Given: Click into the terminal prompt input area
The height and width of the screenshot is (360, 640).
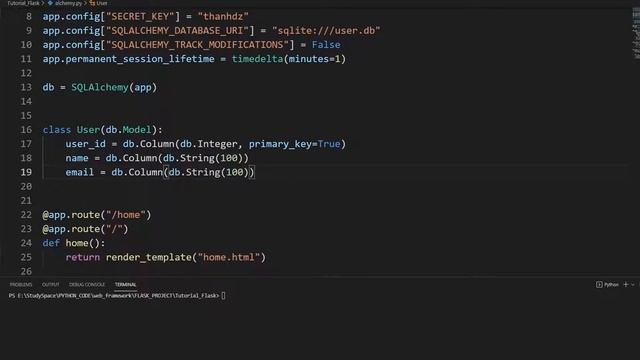Looking at the screenshot, I should (223, 296).
